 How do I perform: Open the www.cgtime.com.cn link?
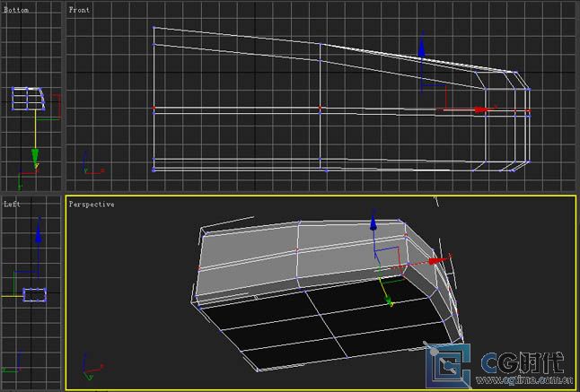coord(525,379)
